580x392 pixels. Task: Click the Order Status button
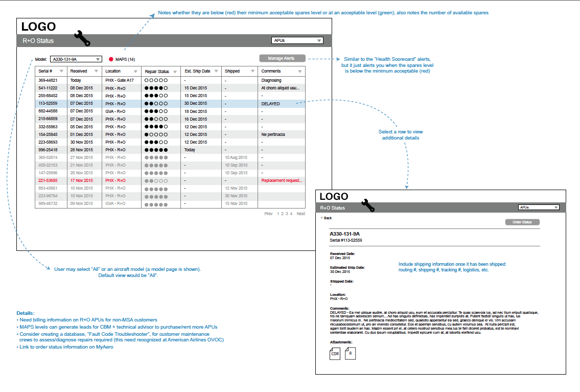pos(522,222)
